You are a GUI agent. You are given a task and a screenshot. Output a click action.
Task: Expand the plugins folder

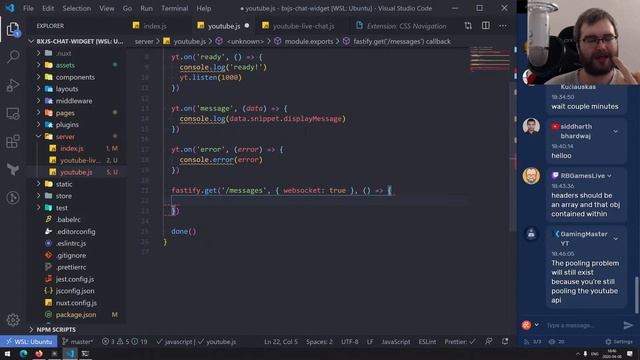click(39, 124)
